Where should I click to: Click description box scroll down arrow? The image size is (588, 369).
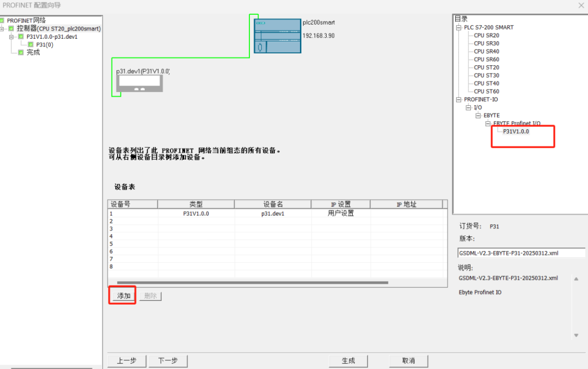577,335
